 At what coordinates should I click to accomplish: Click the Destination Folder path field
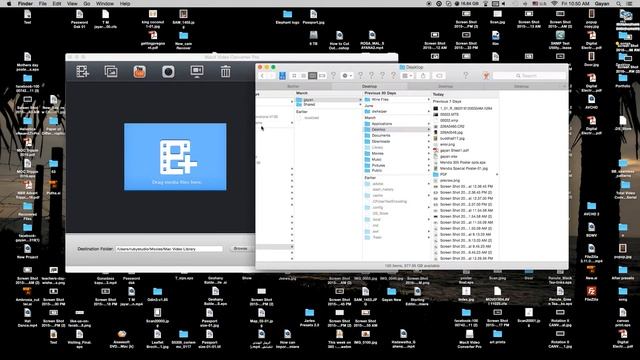pyautogui.click(x=169, y=249)
